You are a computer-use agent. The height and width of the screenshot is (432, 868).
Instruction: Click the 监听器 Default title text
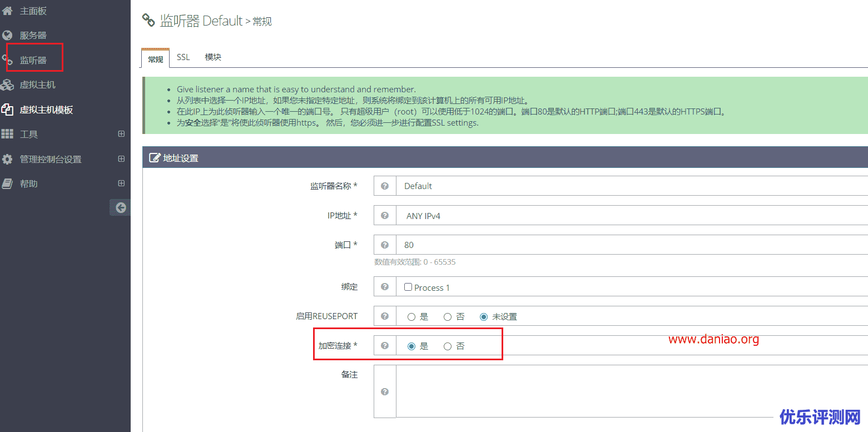point(201,21)
